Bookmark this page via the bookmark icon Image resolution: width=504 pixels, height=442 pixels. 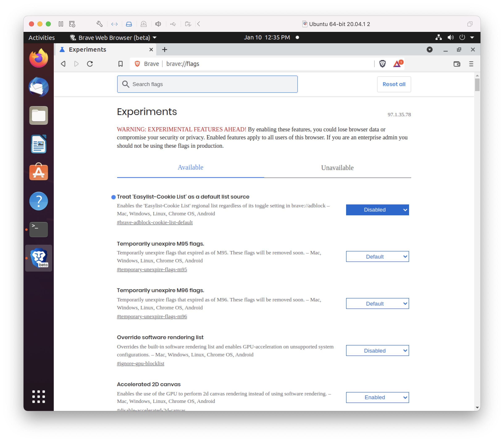pyautogui.click(x=120, y=64)
